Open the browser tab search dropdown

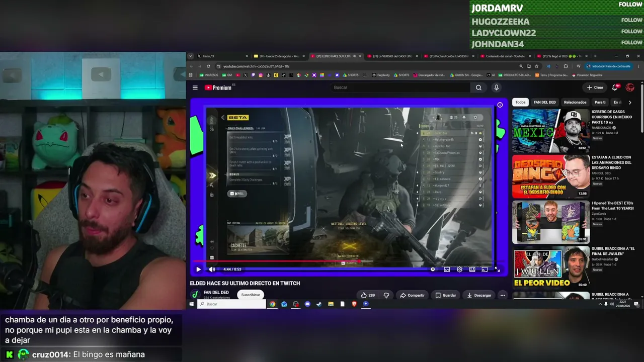click(x=191, y=56)
